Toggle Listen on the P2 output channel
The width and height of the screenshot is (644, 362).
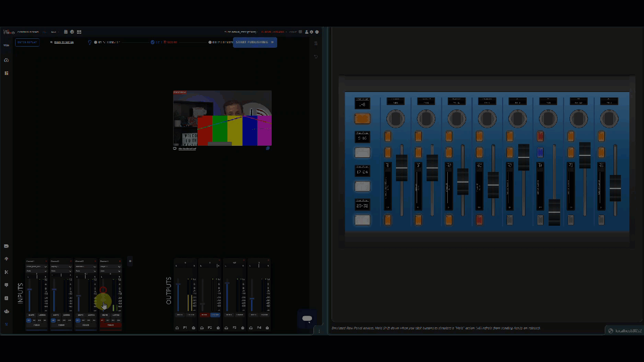pyautogui.click(x=215, y=315)
